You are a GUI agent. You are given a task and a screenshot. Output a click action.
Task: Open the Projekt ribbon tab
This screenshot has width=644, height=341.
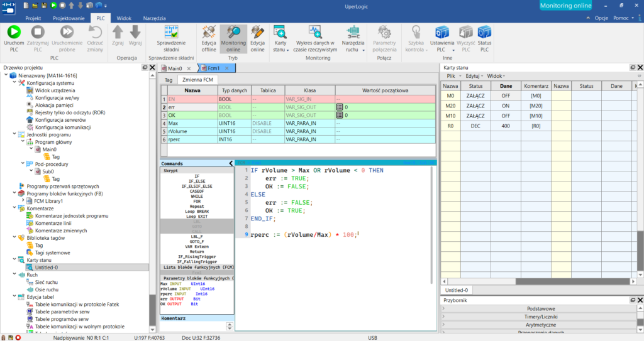coord(33,18)
